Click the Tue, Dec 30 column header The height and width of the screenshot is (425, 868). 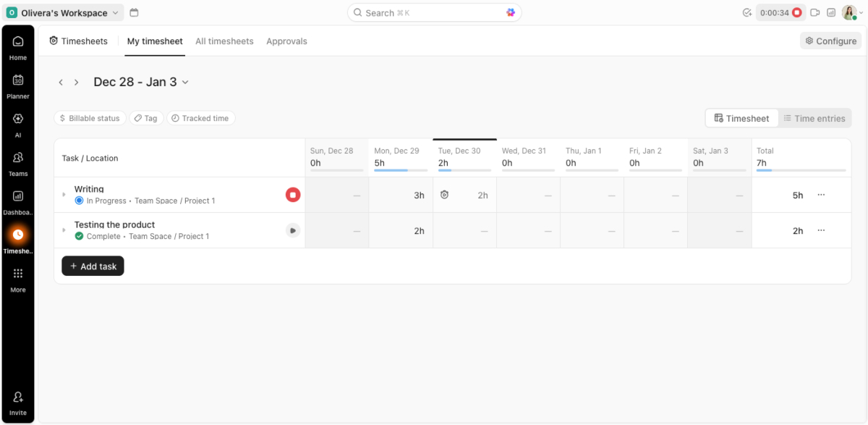pos(464,157)
